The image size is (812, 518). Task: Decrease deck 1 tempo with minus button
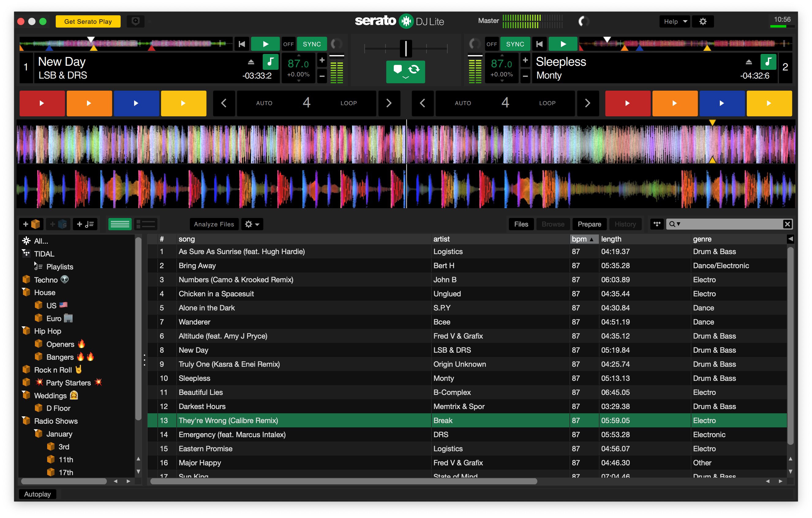[322, 76]
